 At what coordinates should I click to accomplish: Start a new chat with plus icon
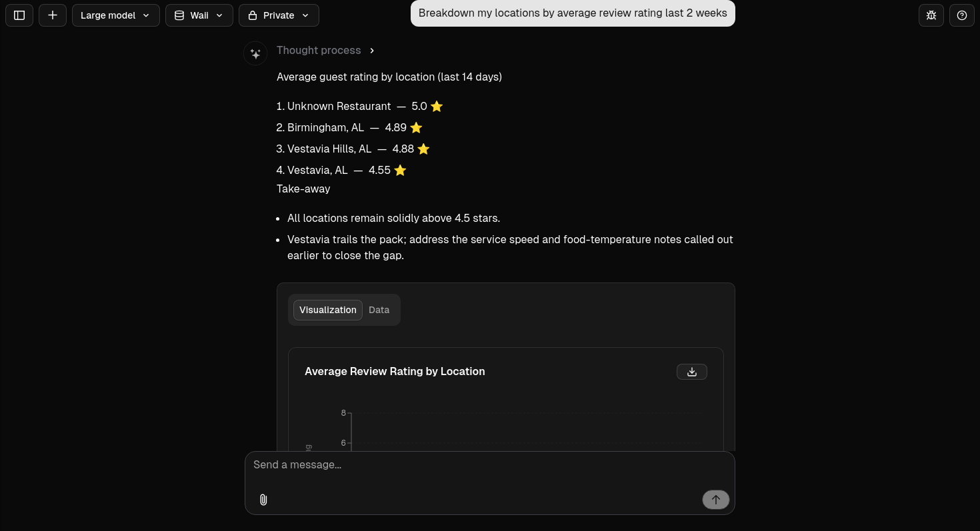[53, 15]
